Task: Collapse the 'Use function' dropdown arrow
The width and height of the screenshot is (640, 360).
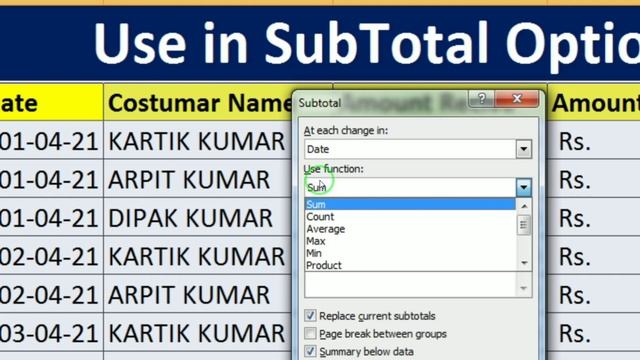Action: point(524,188)
